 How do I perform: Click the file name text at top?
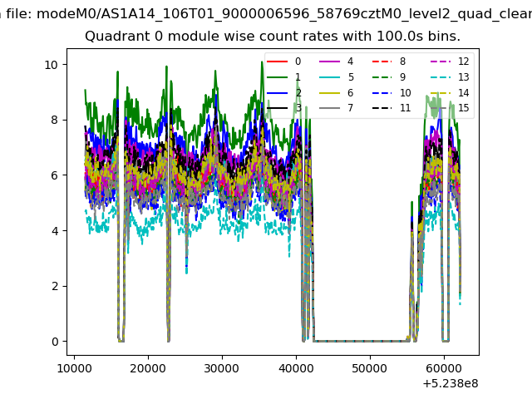266,14
